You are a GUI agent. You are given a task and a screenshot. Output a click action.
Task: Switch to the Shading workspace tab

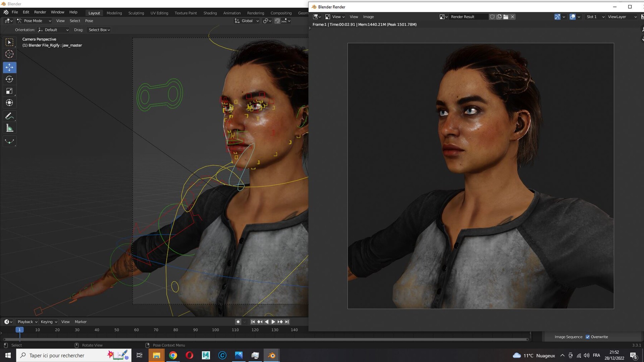[210, 13]
